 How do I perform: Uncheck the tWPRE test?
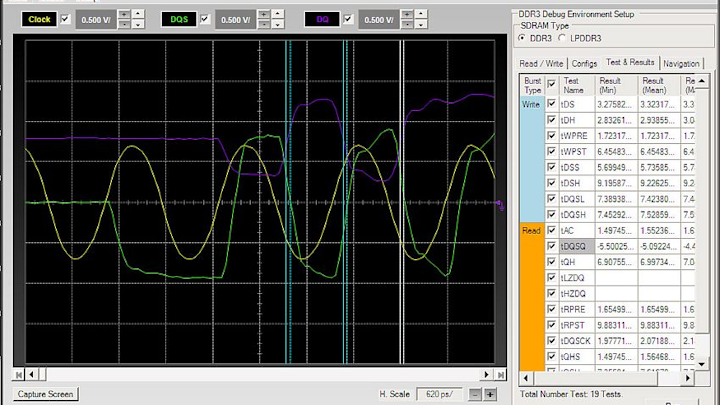click(x=551, y=136)
